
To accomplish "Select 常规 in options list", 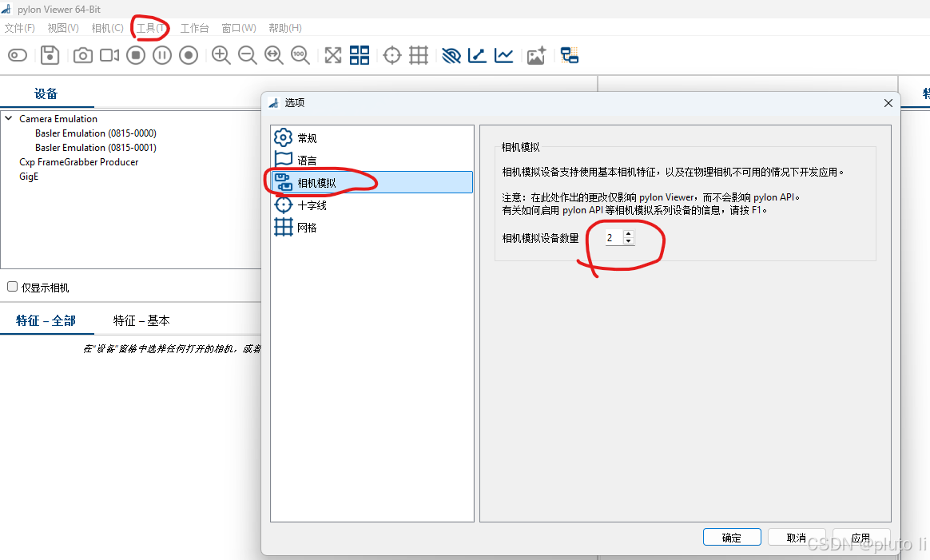I will pos(372,137).
